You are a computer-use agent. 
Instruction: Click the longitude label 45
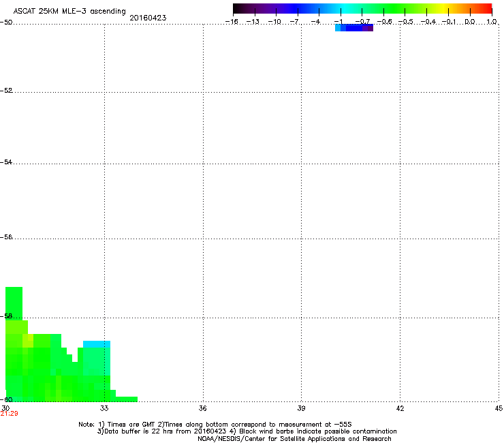pos(499,408)
